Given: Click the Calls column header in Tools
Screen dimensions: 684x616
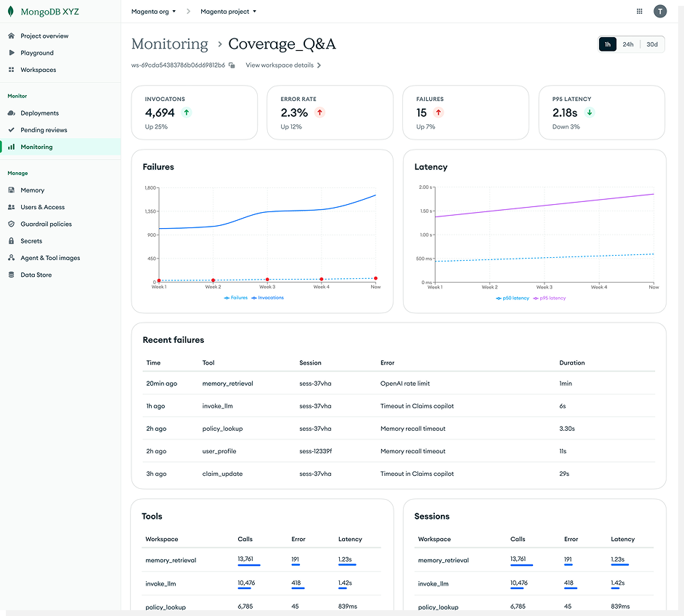Looking at the screenshot, I should [245, 539].
